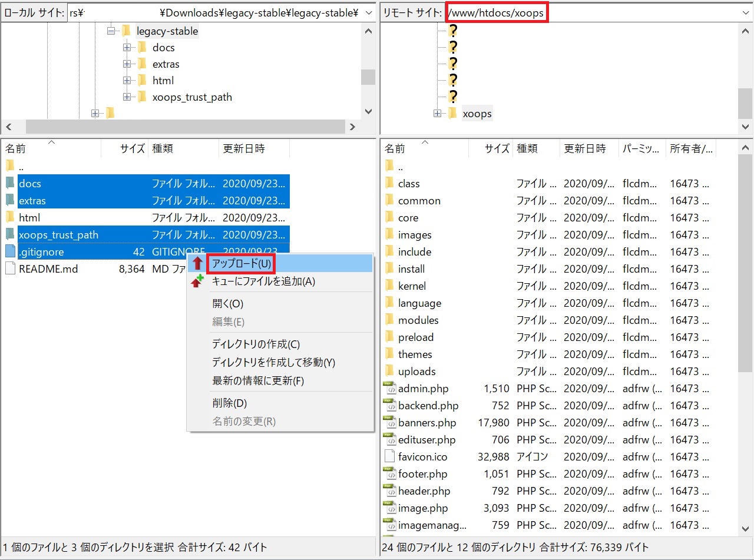The image size is (754, 560).
Task: Click the install folder icon in remote list
Action: coord(389,269)
